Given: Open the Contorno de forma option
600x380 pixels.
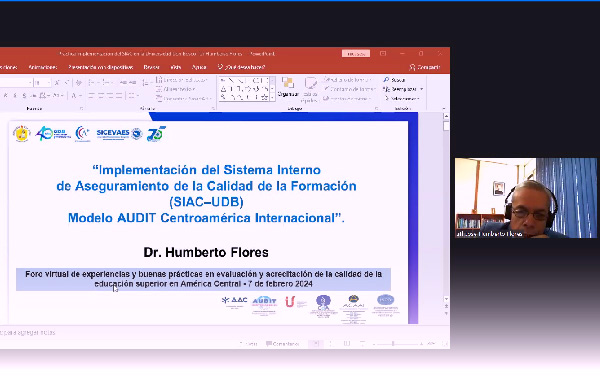Looking at the screenshot, I should (x=349, y=89).
